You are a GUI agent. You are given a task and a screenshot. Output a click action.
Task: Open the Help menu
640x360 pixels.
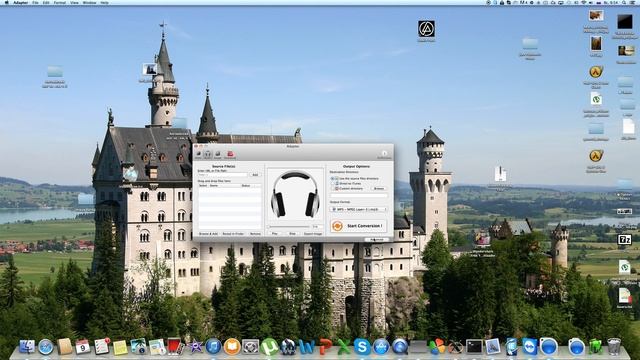click(x=104, y=2)
